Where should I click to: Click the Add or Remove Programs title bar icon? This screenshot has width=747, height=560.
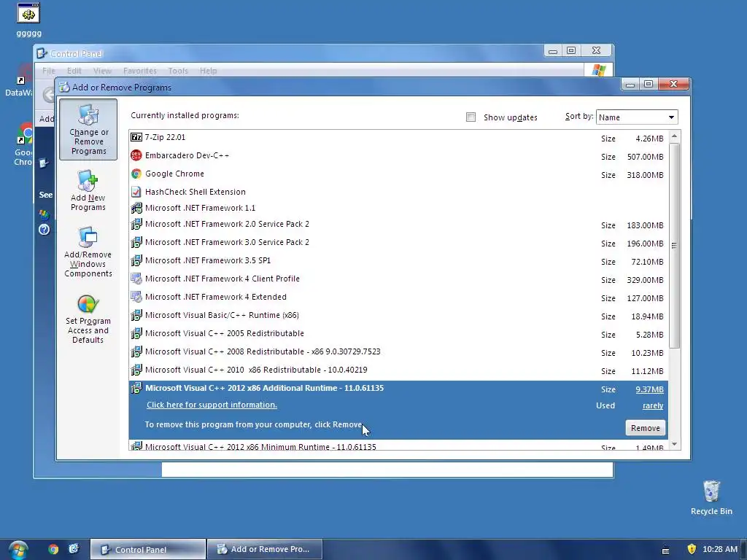64,87
